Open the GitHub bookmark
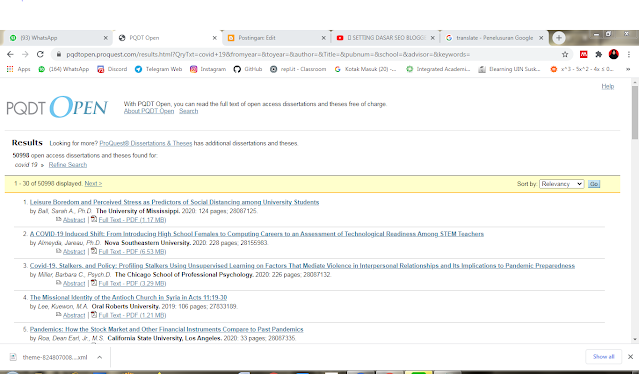The image size is (639, 374). [x=248, y=69]
